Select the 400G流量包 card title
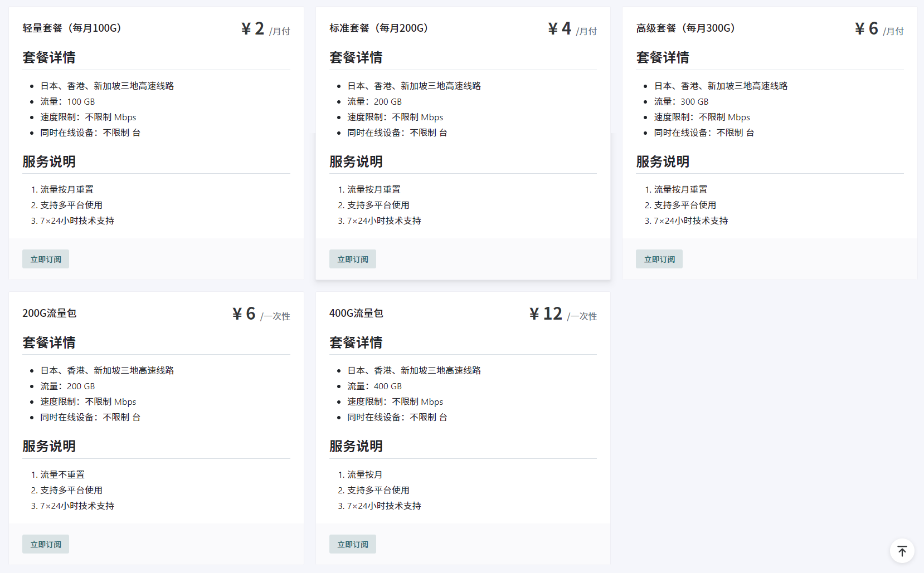Viewport: 924px width, 573px height. pyautogui.click(x=356, y=313)
